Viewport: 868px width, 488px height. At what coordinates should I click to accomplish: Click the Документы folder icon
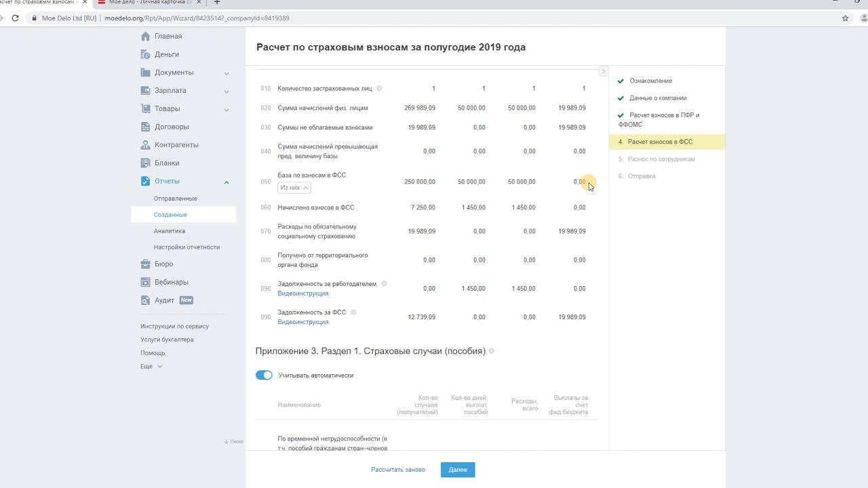145,73
